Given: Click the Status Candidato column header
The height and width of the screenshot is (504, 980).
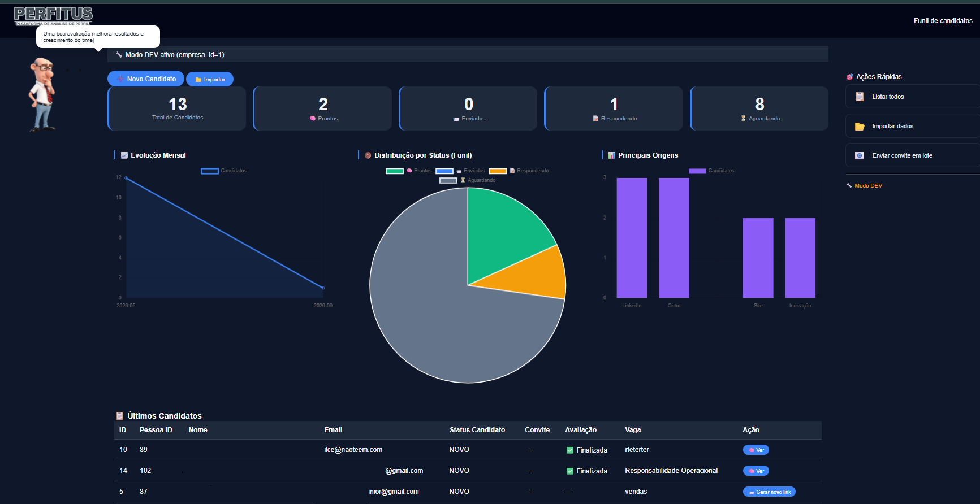Looking at the screenshot, I should [477, 430].
